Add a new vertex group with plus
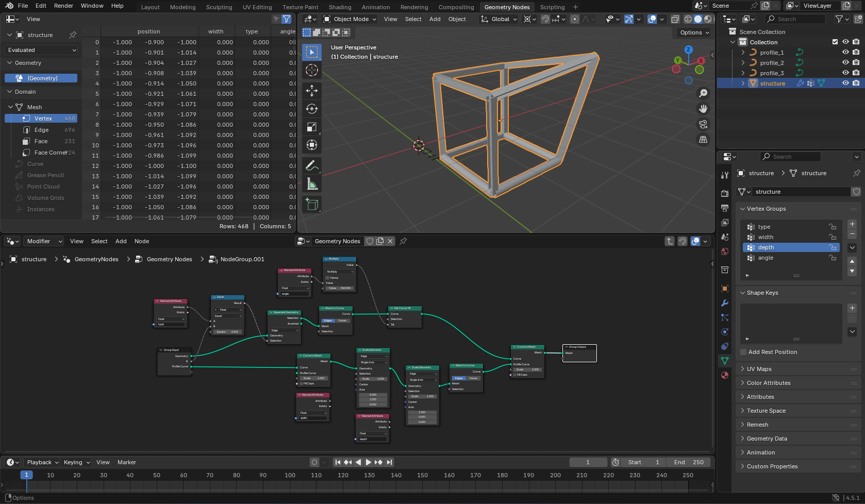 point(852,224)
